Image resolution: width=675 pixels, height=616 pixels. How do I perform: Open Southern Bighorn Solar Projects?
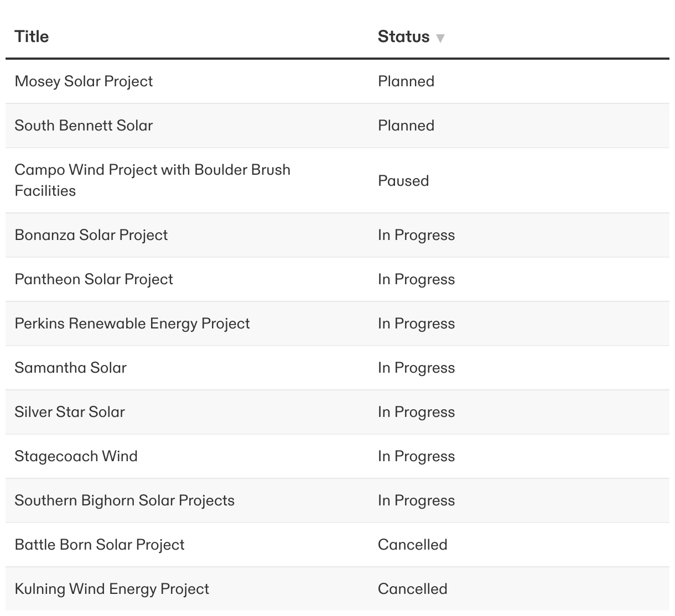click(x=124, y=500)
